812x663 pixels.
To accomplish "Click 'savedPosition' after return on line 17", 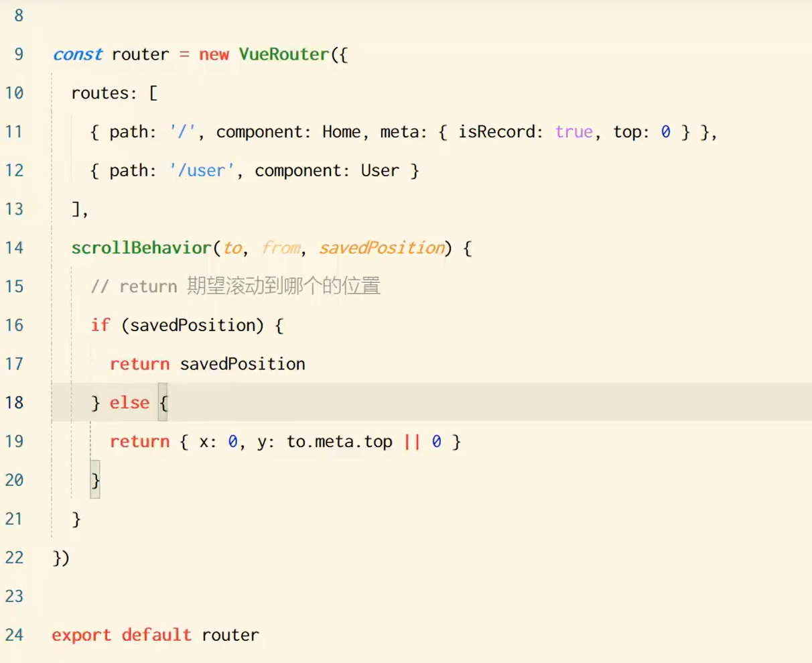I will pos(243,364).
